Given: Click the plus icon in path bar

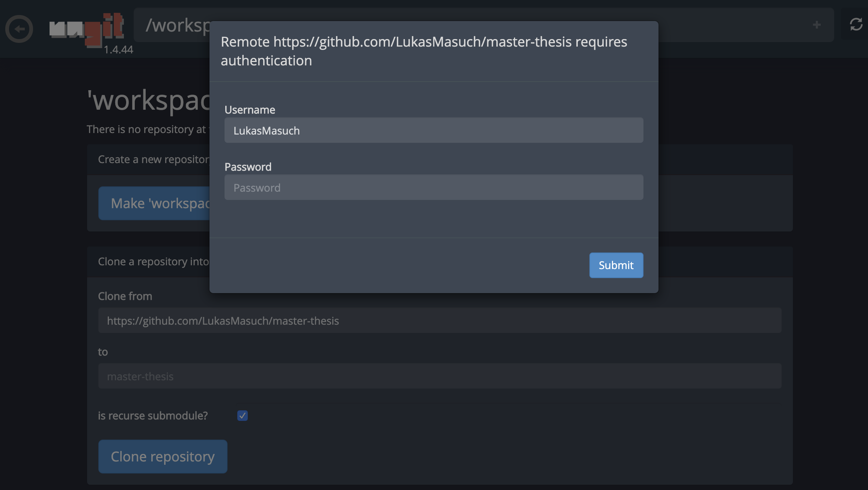Looking at the screenshot, I should click(817, 25).
